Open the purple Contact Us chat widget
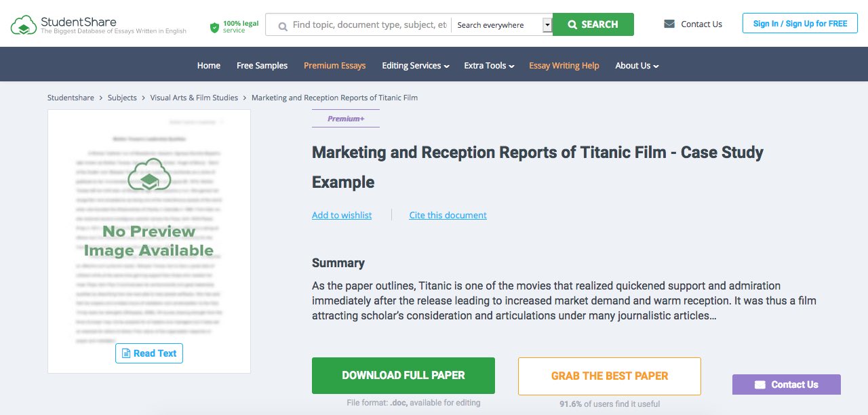The height and width of the screenshot is (415, 868). pyautogui.click(x=787, y=384)
